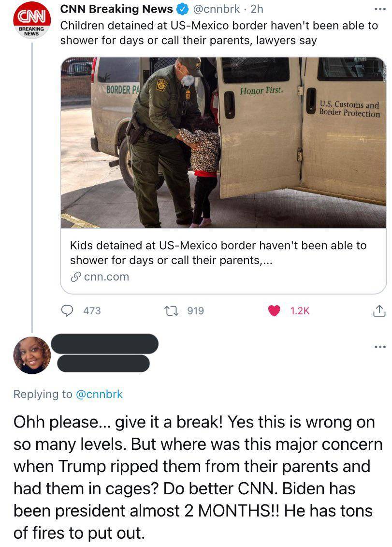392x547 pixels.
Task: Click @cnnbrk in the Replying to line
Action: click(x=99, y=394)
